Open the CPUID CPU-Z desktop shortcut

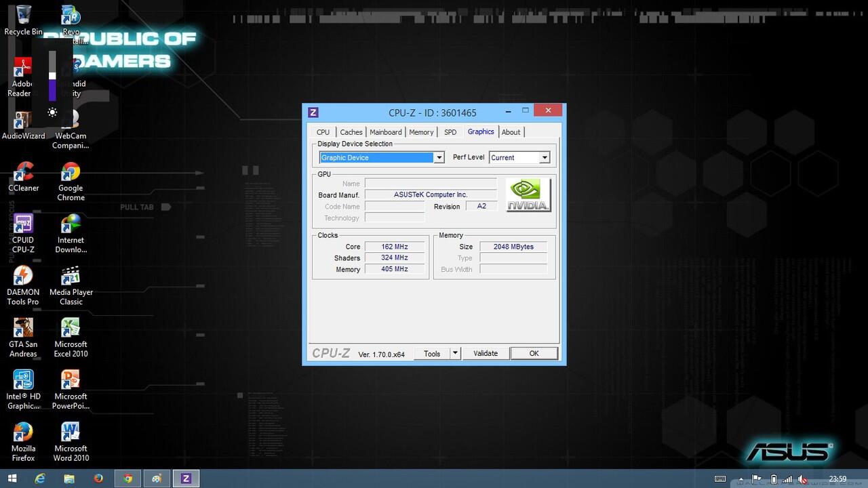[23, 234]
